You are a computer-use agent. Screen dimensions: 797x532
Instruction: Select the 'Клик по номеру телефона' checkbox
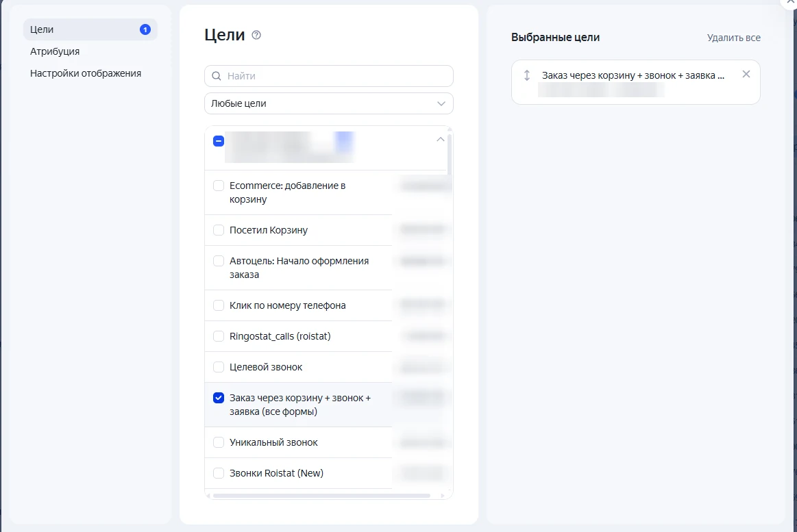219,305
